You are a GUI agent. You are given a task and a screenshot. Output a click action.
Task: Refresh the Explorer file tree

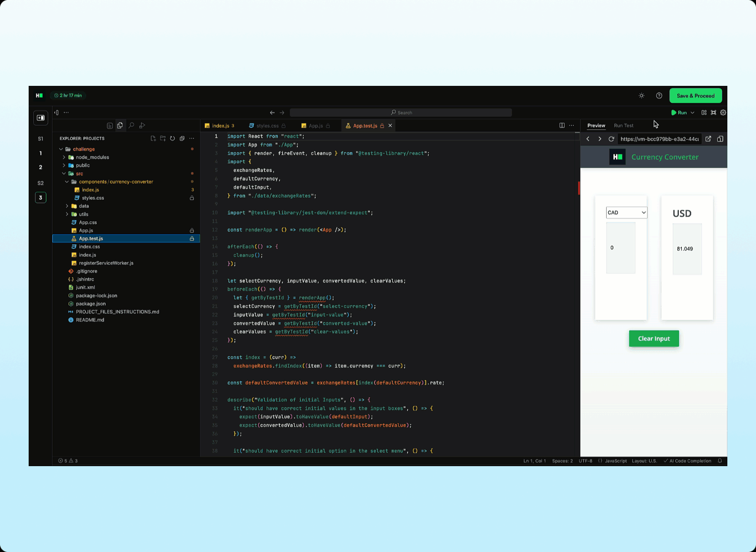[172, 139]
